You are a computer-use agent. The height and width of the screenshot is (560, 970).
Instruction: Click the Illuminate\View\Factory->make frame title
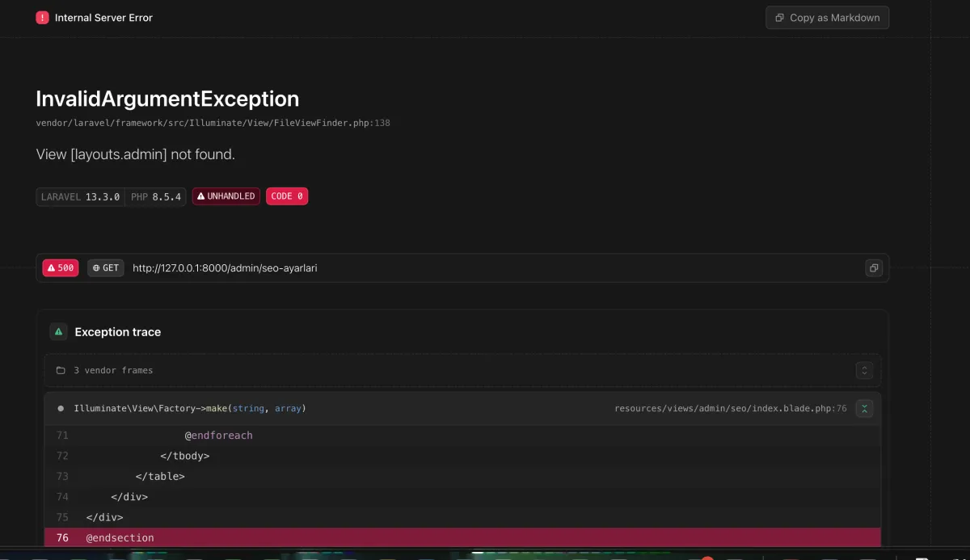190,409
